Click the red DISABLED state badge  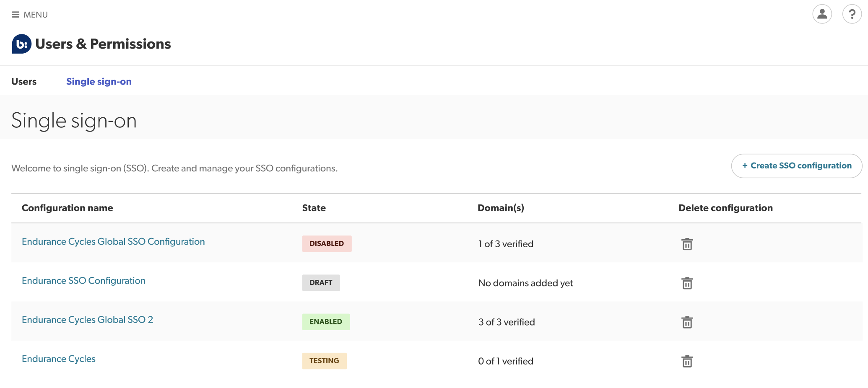click(x=327, y=243)
